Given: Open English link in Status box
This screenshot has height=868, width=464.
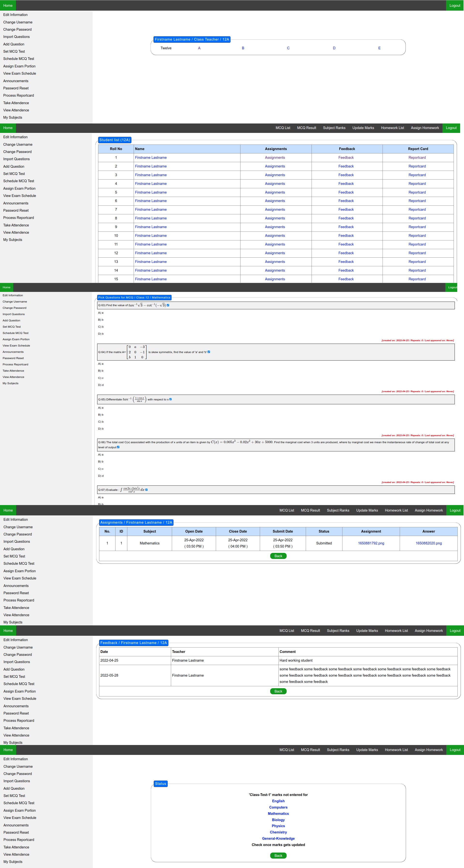Looking at the screenshot, I should pyautogui.click(x=278, y=801).
